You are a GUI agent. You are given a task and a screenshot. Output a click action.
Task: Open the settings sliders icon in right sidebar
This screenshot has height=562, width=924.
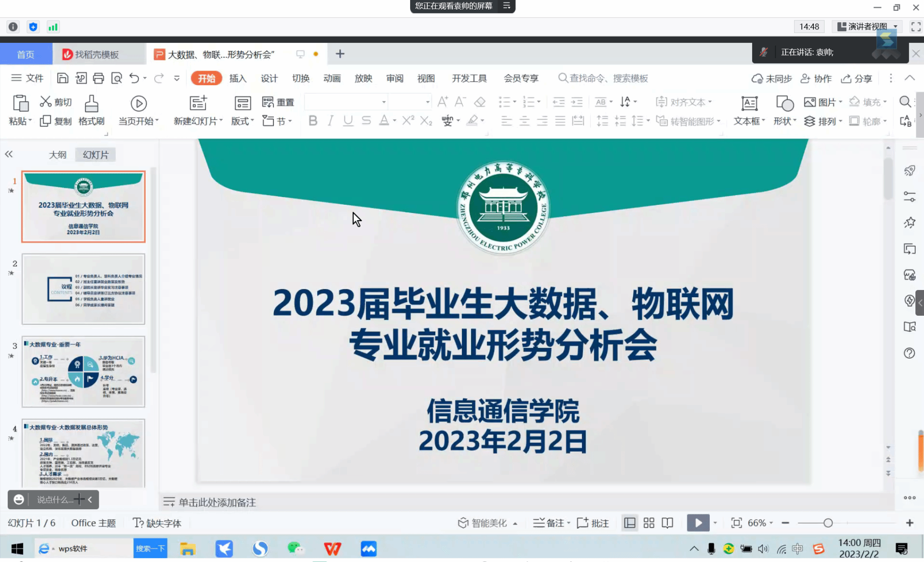coord(910,197)
